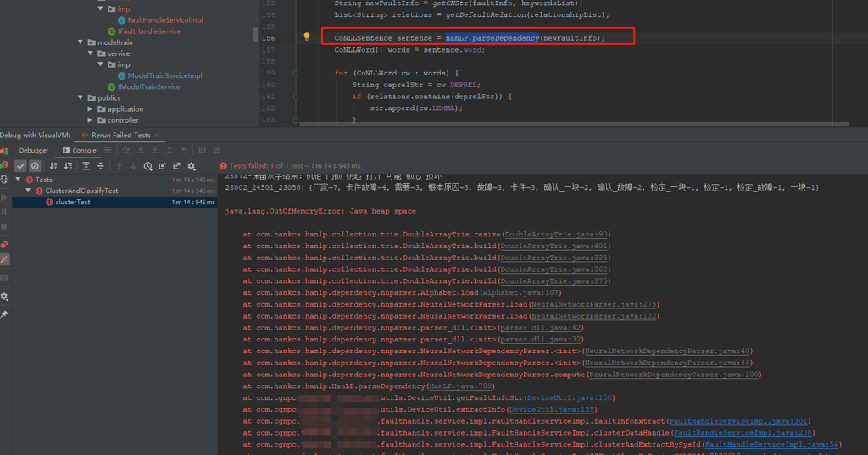Expand the application folder
868x455 pixels.
(91, 109)
